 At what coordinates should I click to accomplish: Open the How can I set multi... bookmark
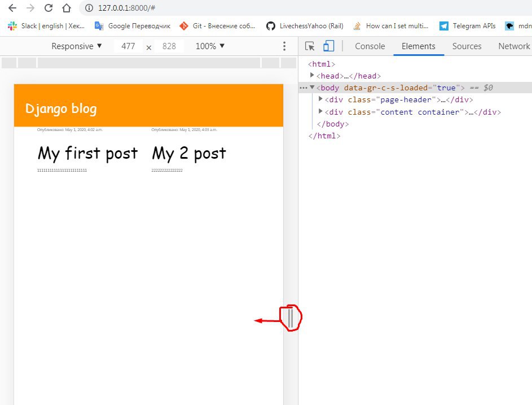pos(390,26)
